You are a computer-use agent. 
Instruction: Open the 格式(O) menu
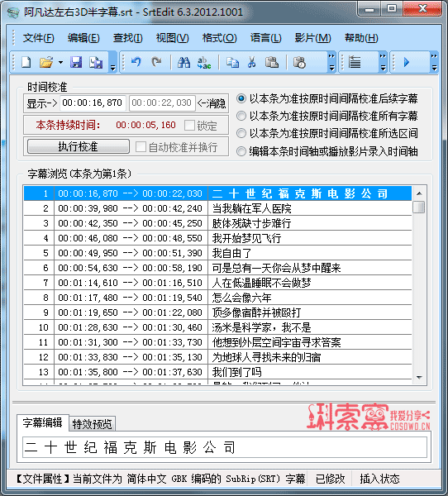coord(219,38)
